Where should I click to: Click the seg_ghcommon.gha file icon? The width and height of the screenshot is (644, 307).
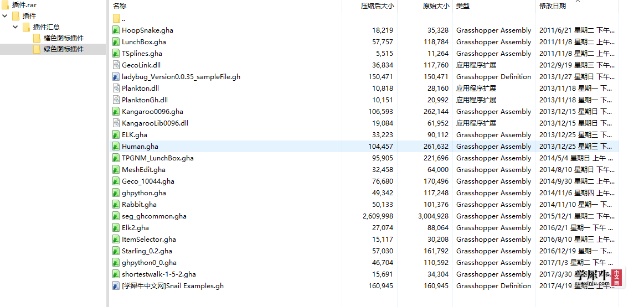(x=116, y=216)
